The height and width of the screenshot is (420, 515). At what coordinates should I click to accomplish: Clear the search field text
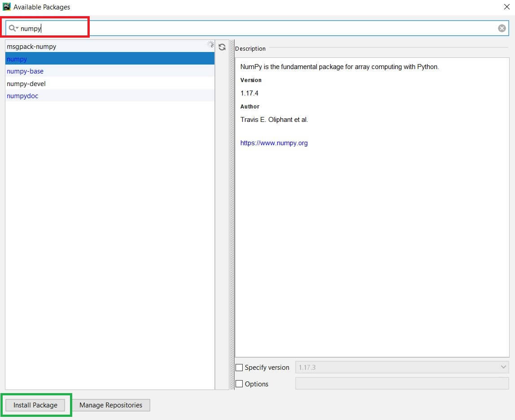502,28
